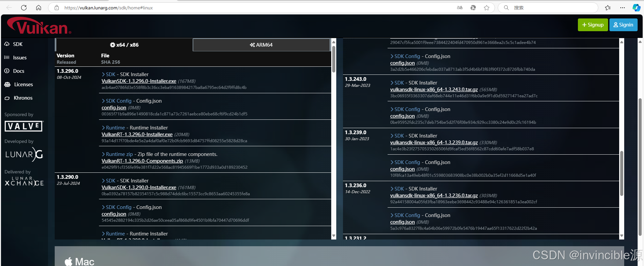Open Docs in the sidebar
644x266 pixels.
(14, 71)
